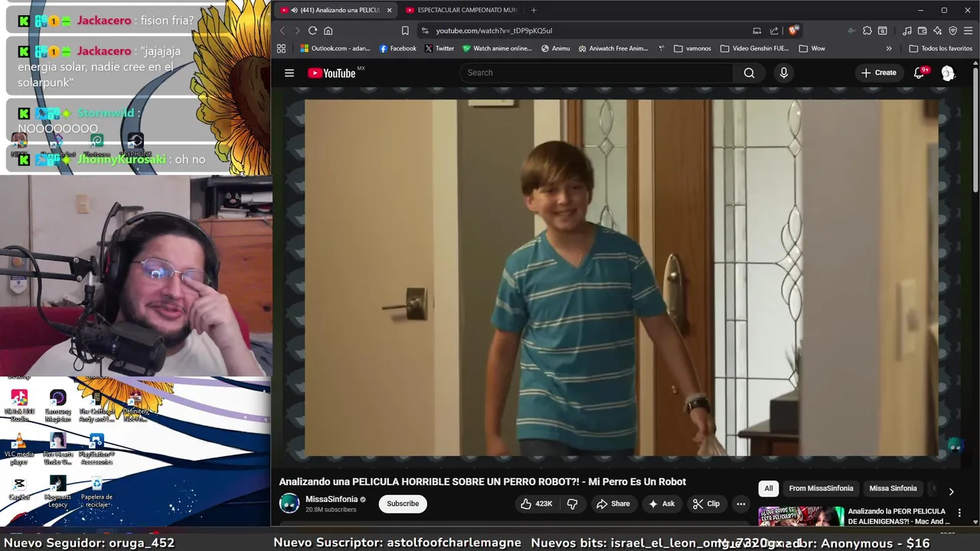Open a new browser tab with the plus button
The height and width of the screenshot is (551, 980).
coord(534,10)
